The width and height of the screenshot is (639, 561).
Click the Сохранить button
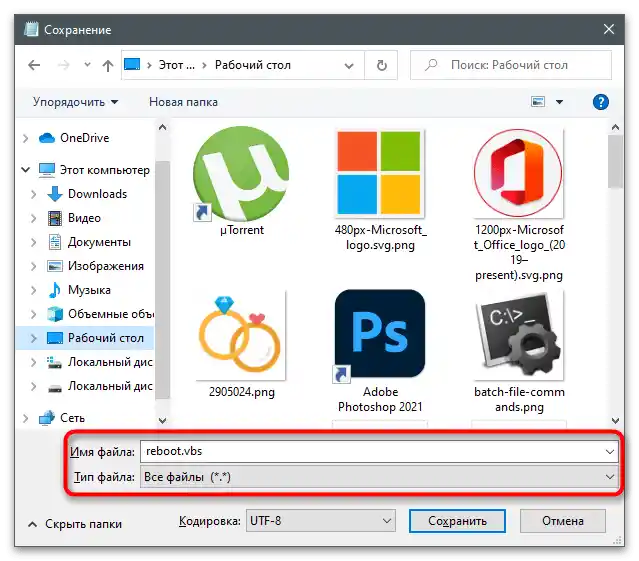tap(457, 521)
